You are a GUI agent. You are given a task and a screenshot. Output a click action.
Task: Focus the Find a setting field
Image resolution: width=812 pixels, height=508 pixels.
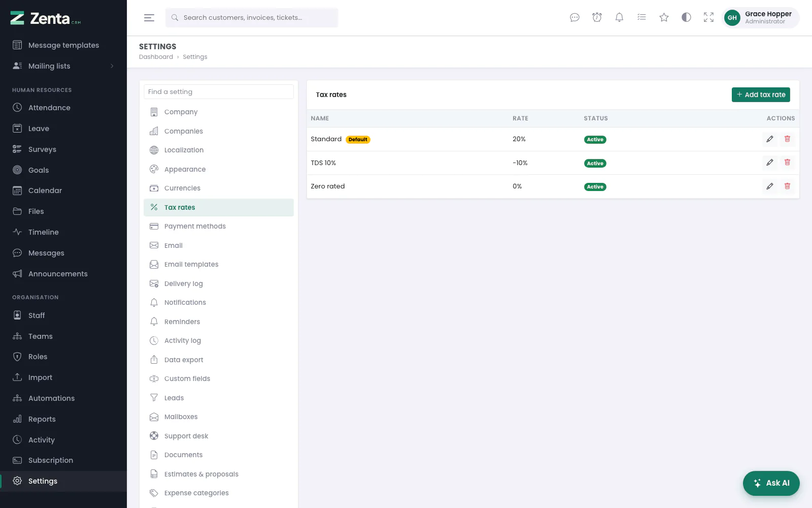pyautogui.click(x=219, y=92)
